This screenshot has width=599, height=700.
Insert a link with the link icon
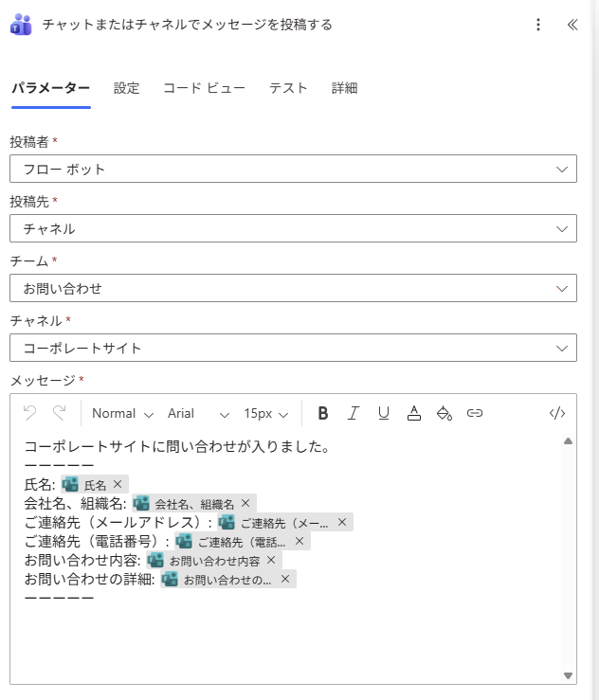click(x=475, y=413)
